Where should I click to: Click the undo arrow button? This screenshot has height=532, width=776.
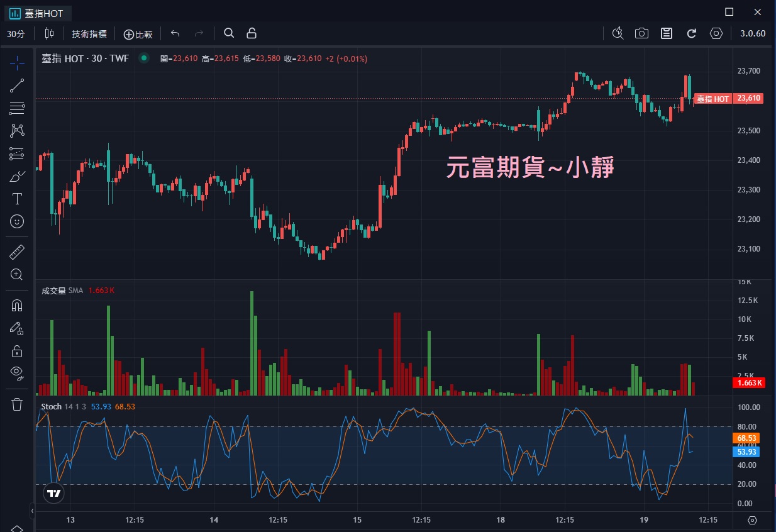click(x=175, y=33)
